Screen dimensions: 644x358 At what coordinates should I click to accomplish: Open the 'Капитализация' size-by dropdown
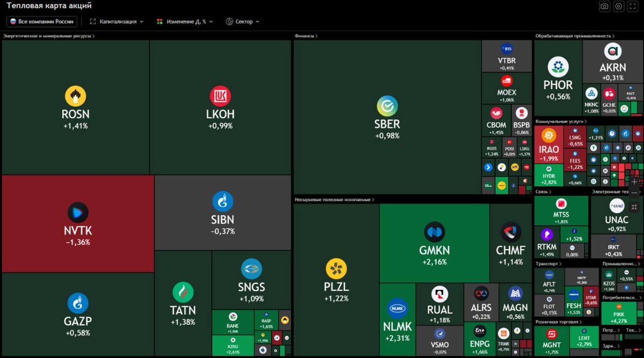117,21
